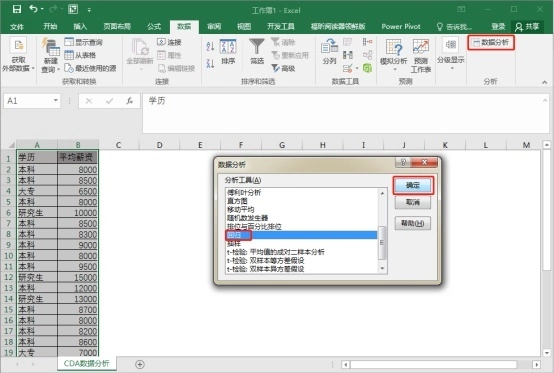Open the Customize Quick Access Toolbar arrow
The height and width of the screenshot is (373, 554).
tap(89, 10)
